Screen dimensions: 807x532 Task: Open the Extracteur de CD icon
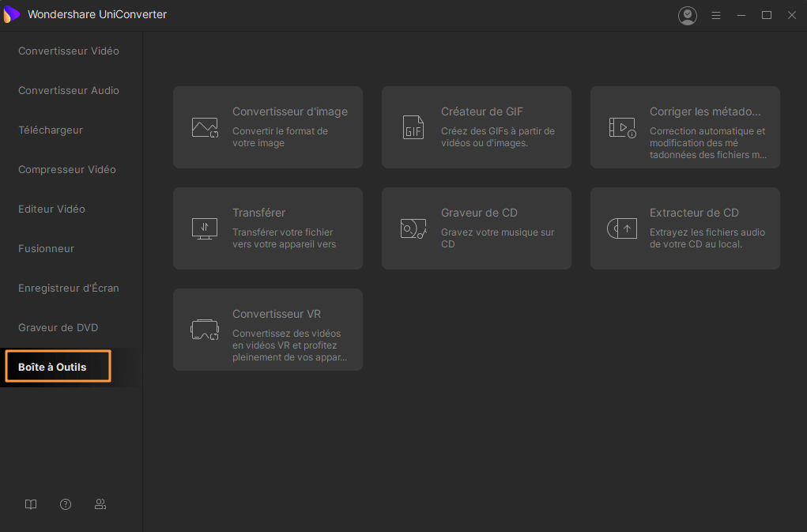click(x=622, y=228)
